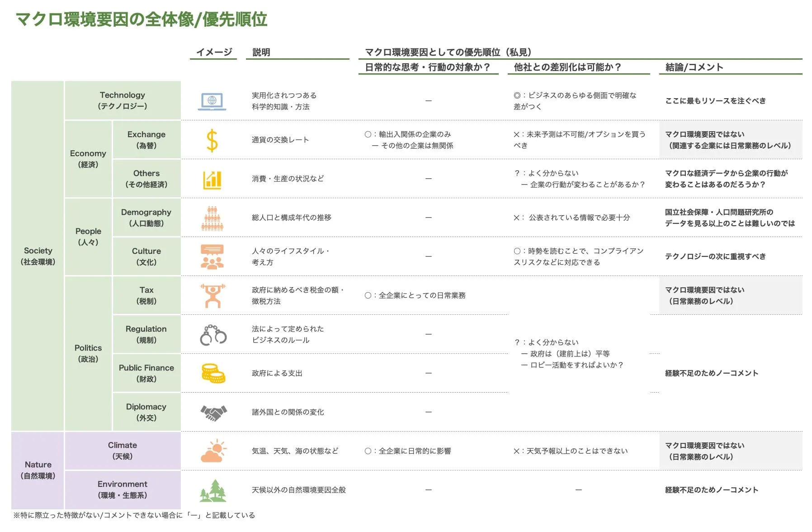
Task: Click the Society (社会環境) category cell
Action: coord(38,256)
